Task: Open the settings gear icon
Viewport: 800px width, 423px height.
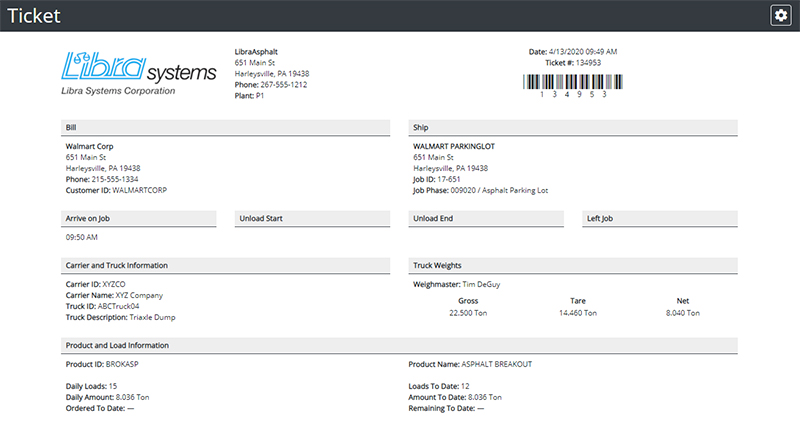Action: (x=781, y=15)
